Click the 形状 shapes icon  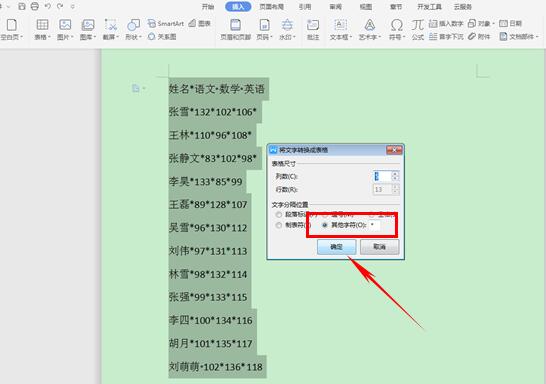(133, 25)
